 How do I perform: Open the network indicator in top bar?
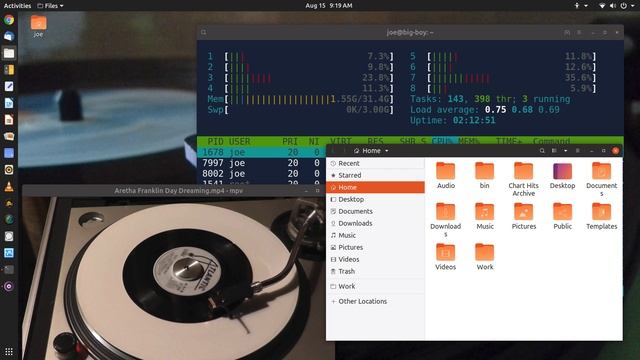602,6
